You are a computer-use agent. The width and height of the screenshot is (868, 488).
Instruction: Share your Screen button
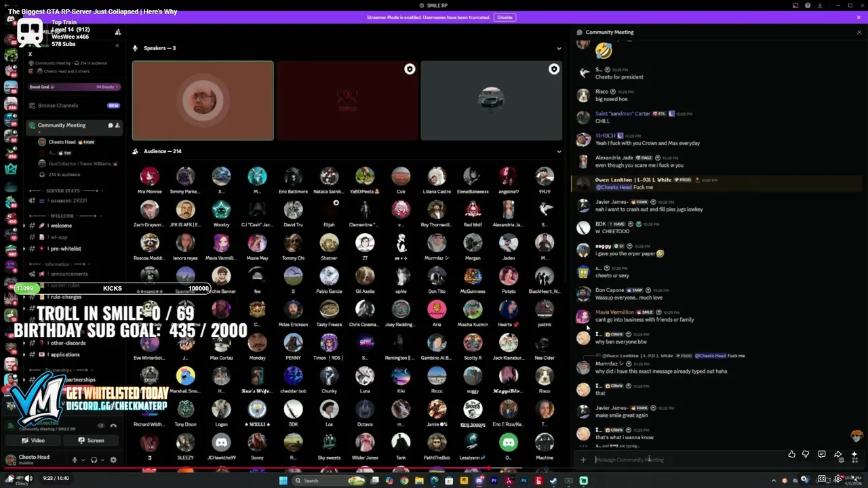91,441
